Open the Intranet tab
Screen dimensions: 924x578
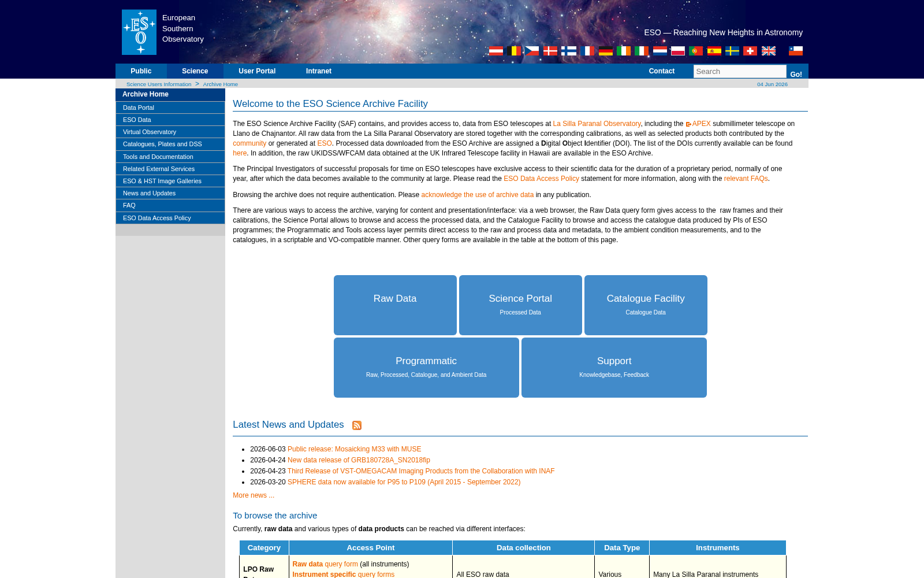click(x=319, y=71)
